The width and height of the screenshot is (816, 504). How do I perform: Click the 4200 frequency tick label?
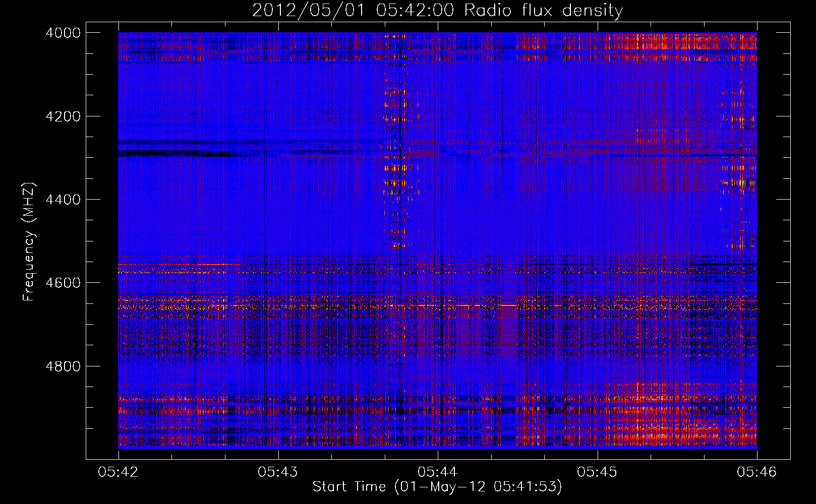pyautogui.click(x=63, y=116)
